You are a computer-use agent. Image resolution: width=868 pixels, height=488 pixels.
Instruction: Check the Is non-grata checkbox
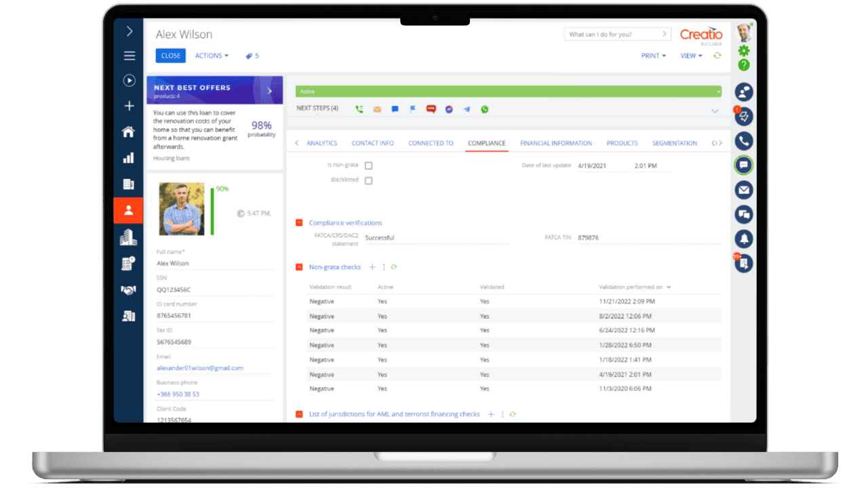368,165
